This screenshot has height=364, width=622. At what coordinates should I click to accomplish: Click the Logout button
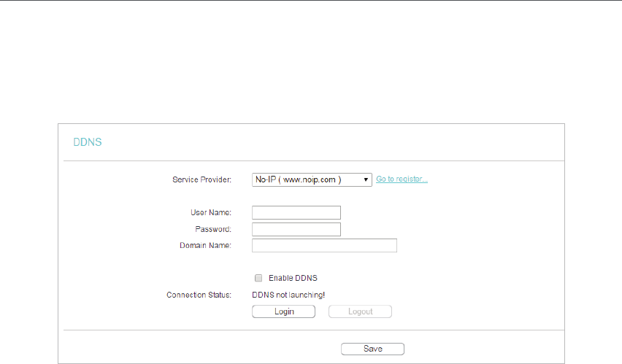coord(360,311)
